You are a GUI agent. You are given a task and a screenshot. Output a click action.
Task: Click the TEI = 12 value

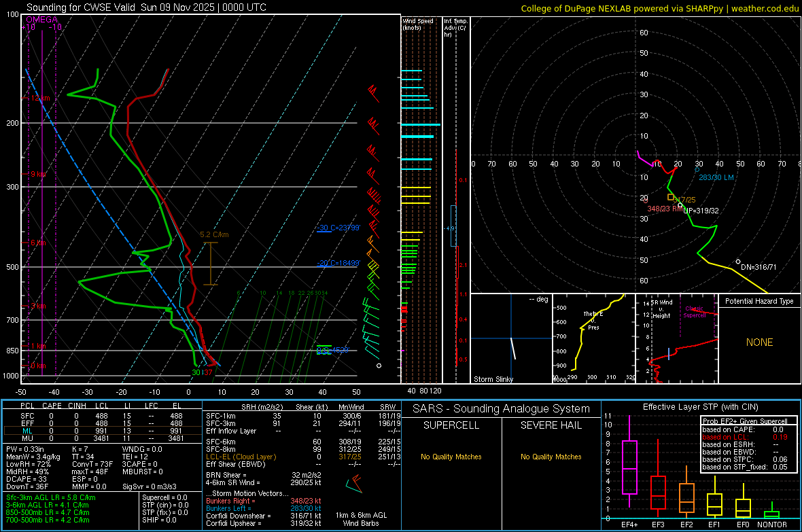pos(135,457)
